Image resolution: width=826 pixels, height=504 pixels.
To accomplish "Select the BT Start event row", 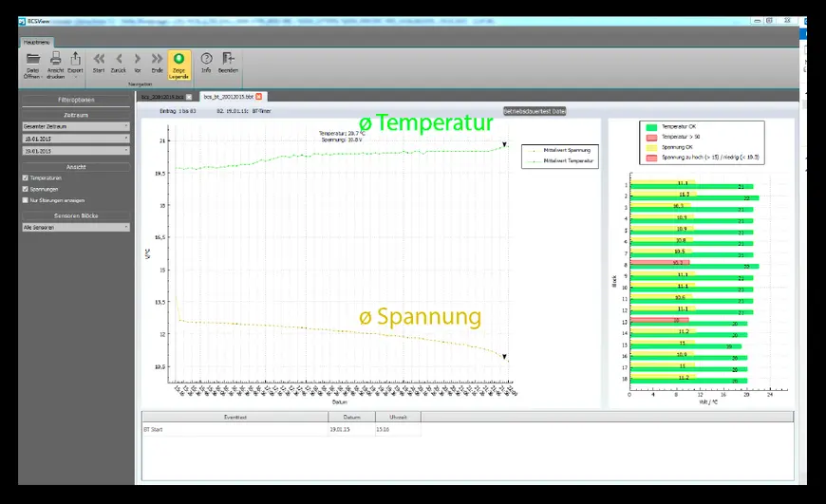I will [281, 430].
